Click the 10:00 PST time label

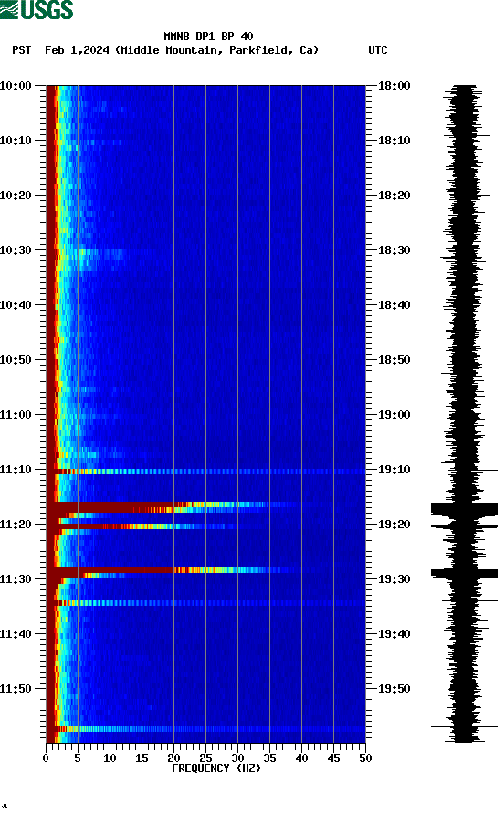click(16, 85)
